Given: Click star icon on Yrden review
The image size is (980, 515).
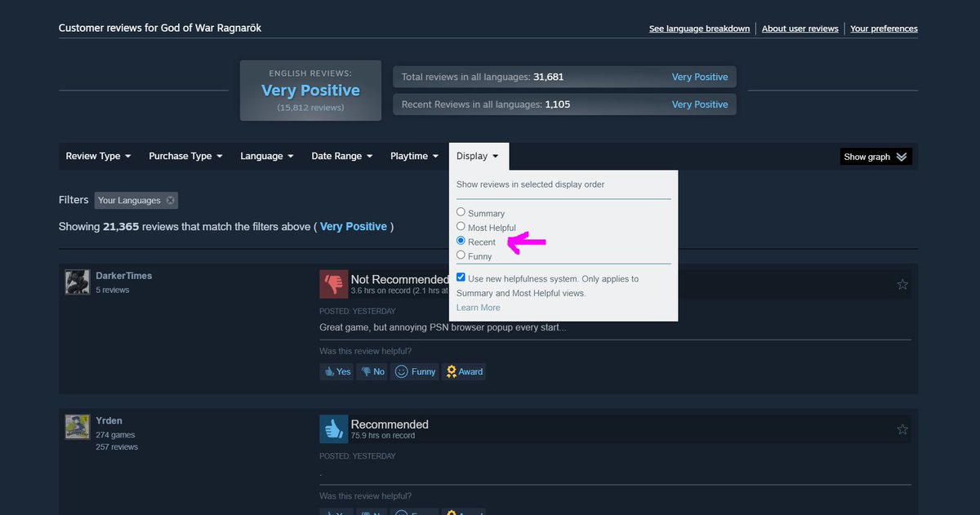Looking at the screenshot, I should click(x=902, y=428).
